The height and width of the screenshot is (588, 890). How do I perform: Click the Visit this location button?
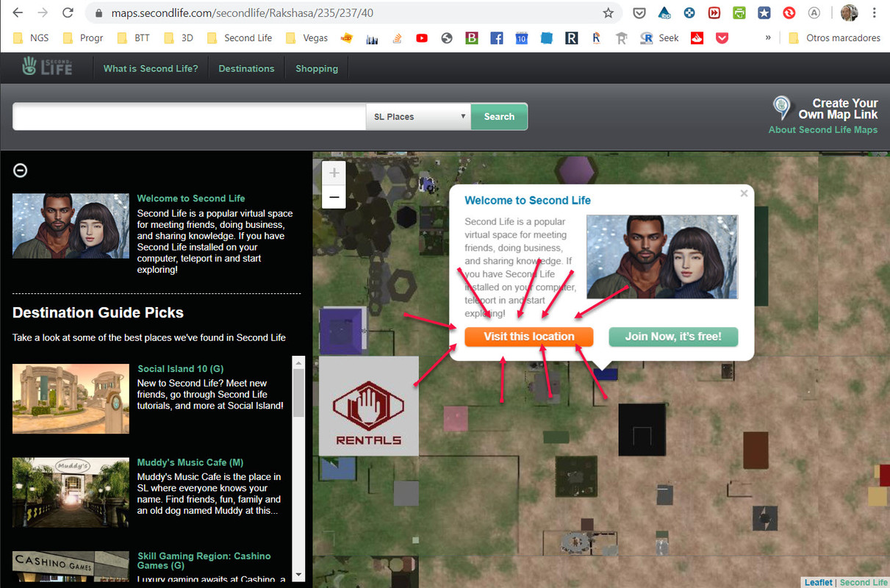(529, 337)
